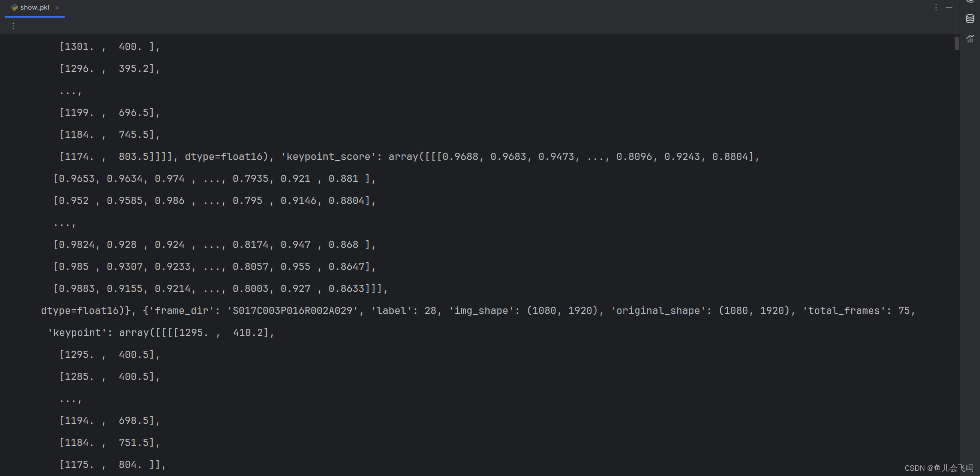Viewport: 980px width, 476px height.
Task: Hide the Run tool window
Action: [949, 7]
